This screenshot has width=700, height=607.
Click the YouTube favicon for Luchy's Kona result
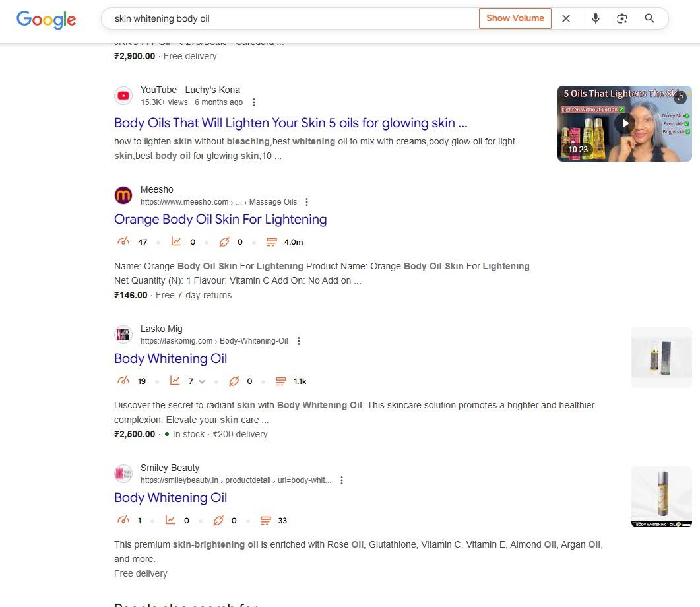pos(123,96)
